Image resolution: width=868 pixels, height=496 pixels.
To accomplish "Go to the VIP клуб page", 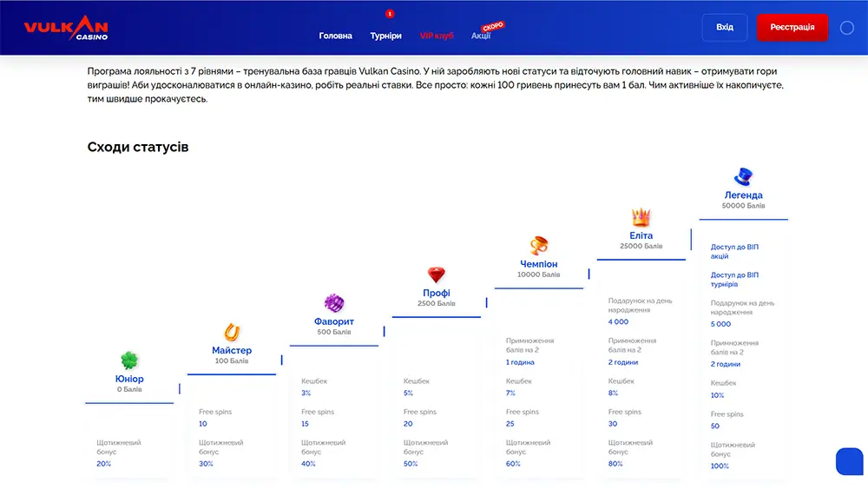I will click(x=437, y=36).
